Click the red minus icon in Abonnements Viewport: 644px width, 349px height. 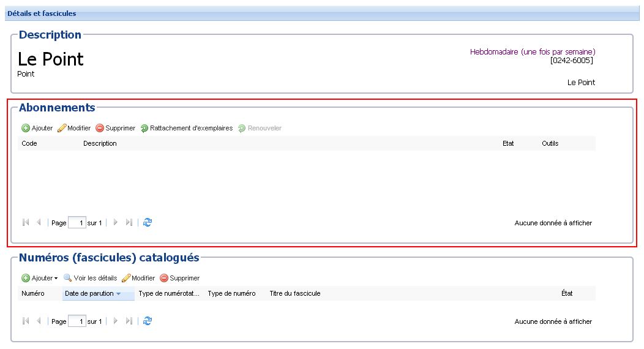click(99, 128)
